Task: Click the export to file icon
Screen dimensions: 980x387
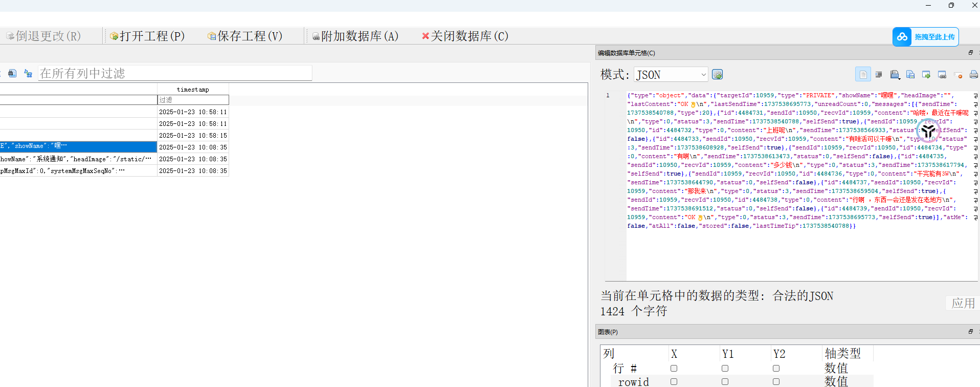Action: pyautogui.click(x=926, y=75)
